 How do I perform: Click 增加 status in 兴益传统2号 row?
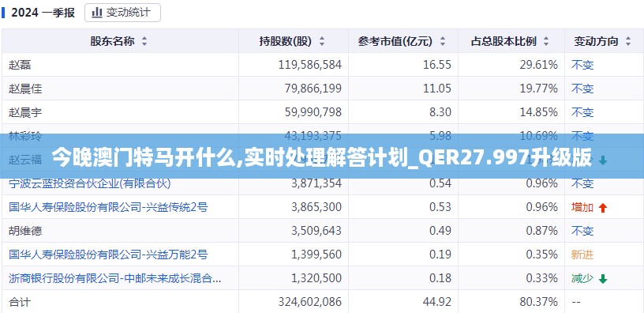(x=582, y=207)
